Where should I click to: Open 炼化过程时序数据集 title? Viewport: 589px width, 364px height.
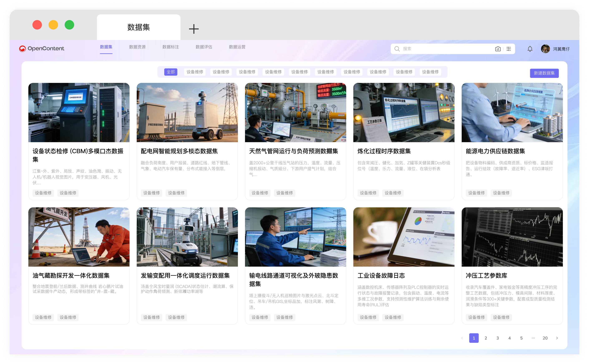(384, 151)
